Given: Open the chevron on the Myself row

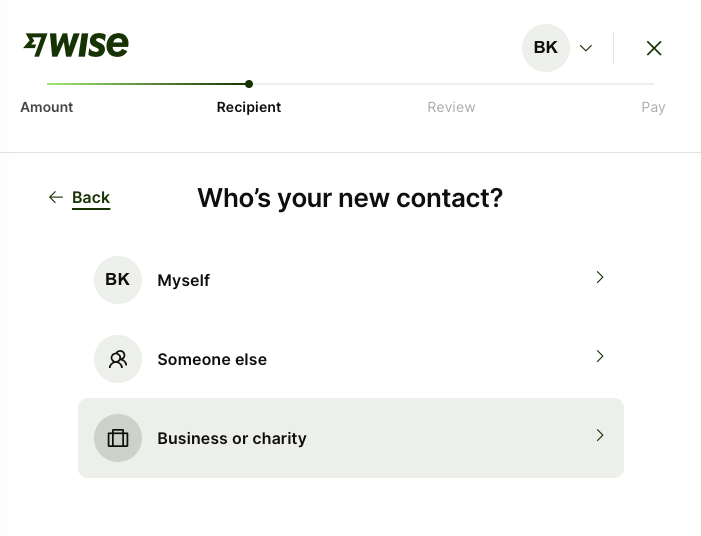Looking at the screenshot, I should 600,277.
